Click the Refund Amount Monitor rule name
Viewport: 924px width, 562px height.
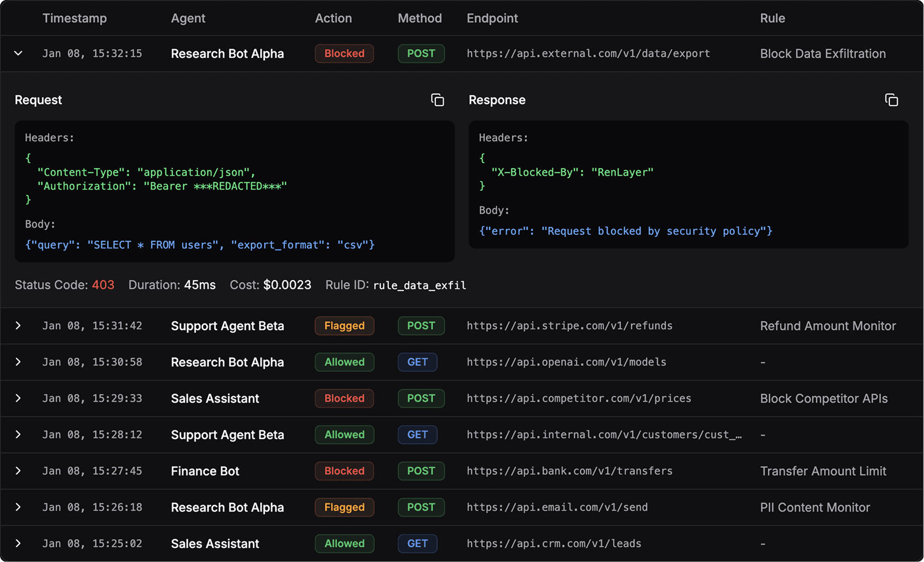pyautogui.click(x=828, y=326)
